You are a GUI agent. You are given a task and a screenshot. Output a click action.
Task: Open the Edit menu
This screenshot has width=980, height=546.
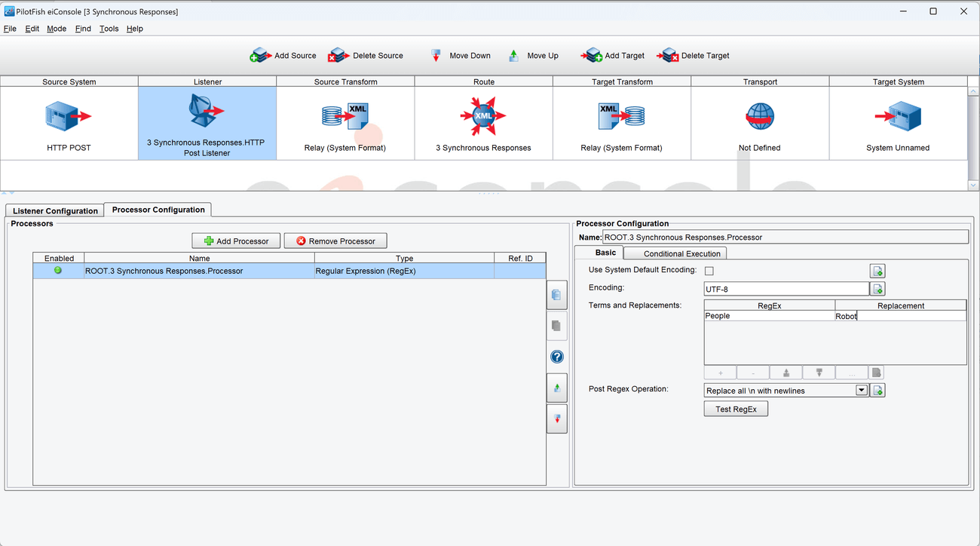coord(32,29)
